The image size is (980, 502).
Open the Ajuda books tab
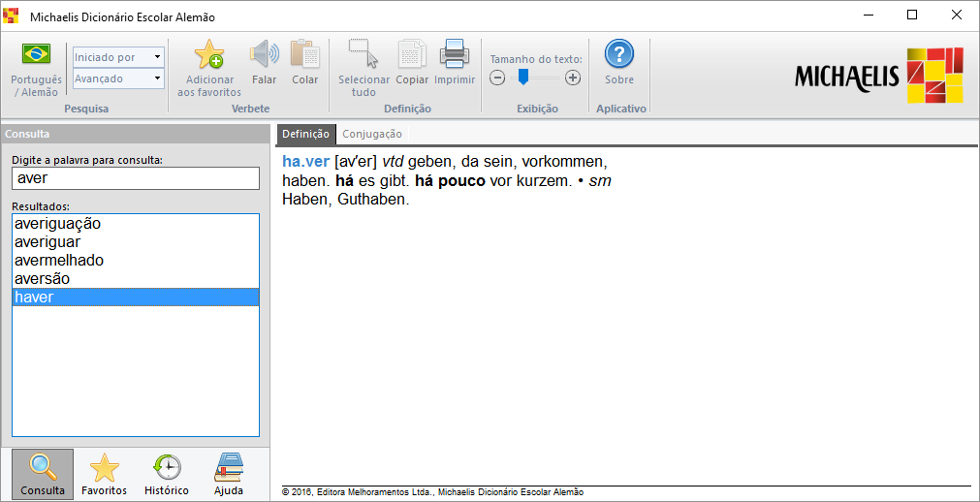(229, 475)
